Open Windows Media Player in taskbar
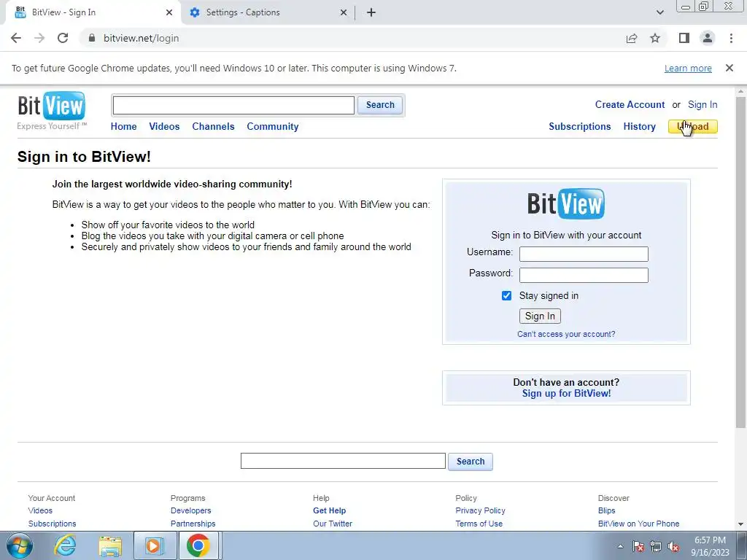Image resolution: width=747 pixels, height=560 pixels. (x=155, y=545)
